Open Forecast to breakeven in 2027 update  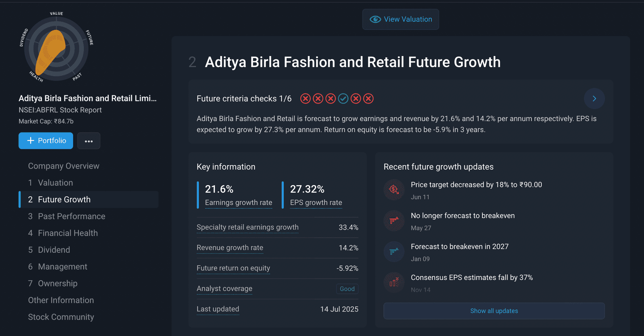click(x=460, y=247)
